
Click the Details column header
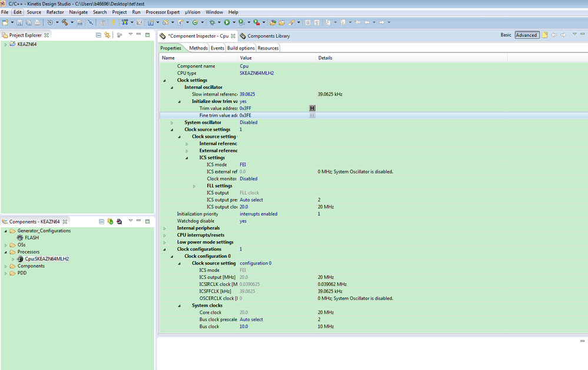click(x=411, y=58)
